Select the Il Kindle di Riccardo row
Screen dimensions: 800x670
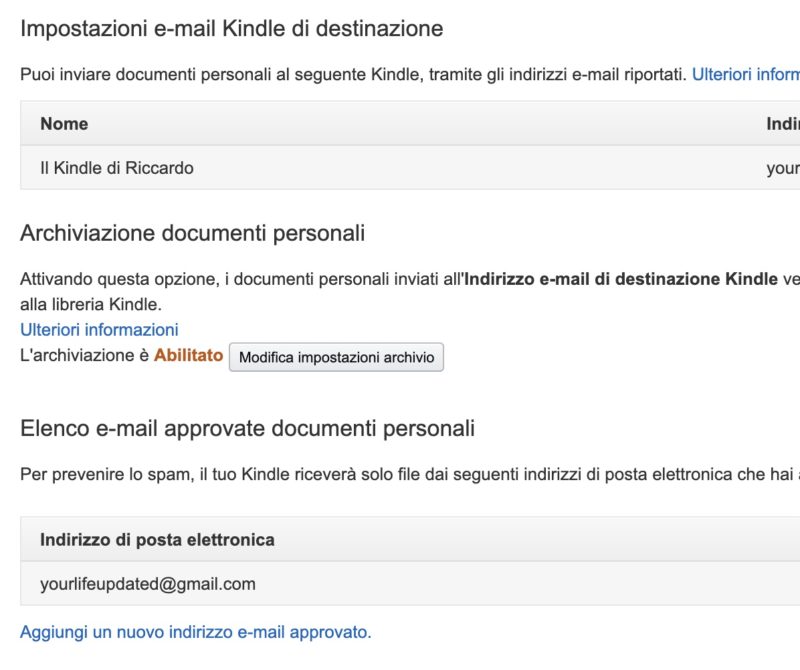point(117,168)
